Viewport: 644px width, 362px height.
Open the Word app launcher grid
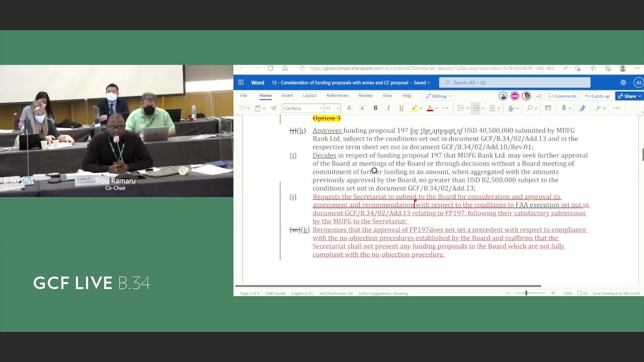(x=241, y=82)
